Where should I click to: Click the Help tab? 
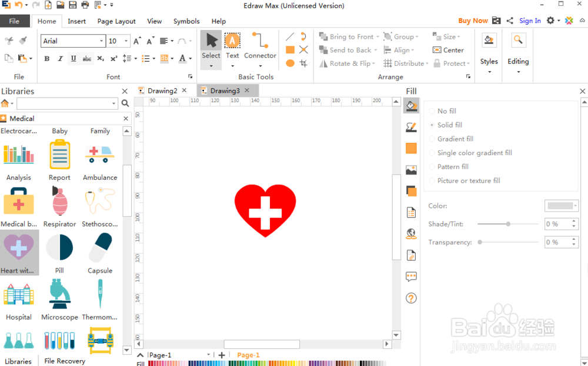point(219,21)
